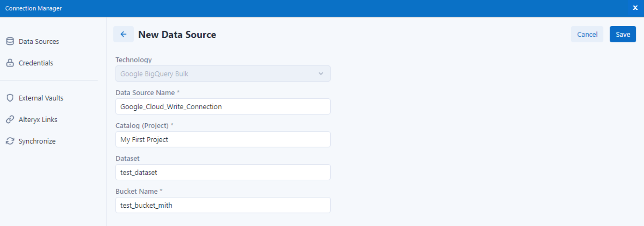Viewport: 644px width, 226px height.
Task: Go to External Vaults
Action: coord(41,98)
